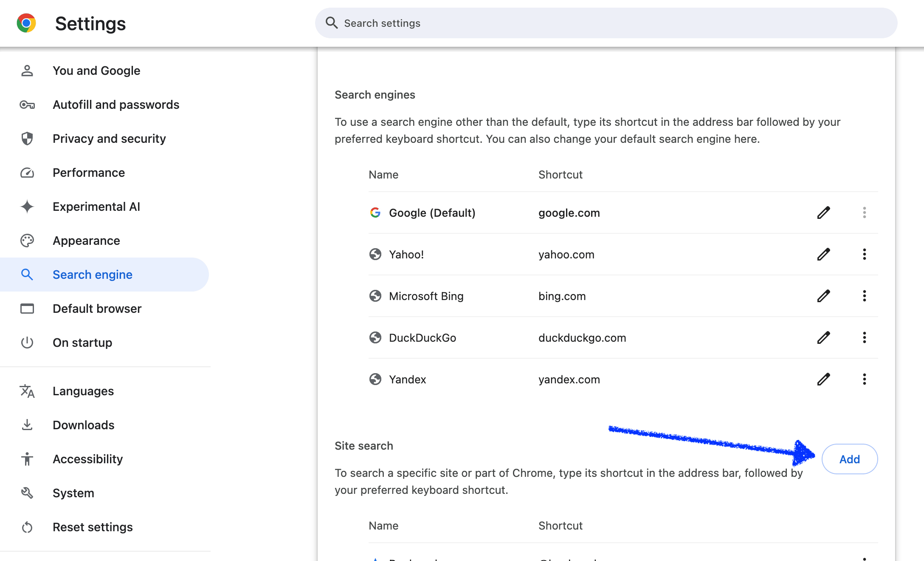Image resolution: width=924 pixels, height=561 pixels.
Task: Click the Add button for Site search
Action: (849, 459)
